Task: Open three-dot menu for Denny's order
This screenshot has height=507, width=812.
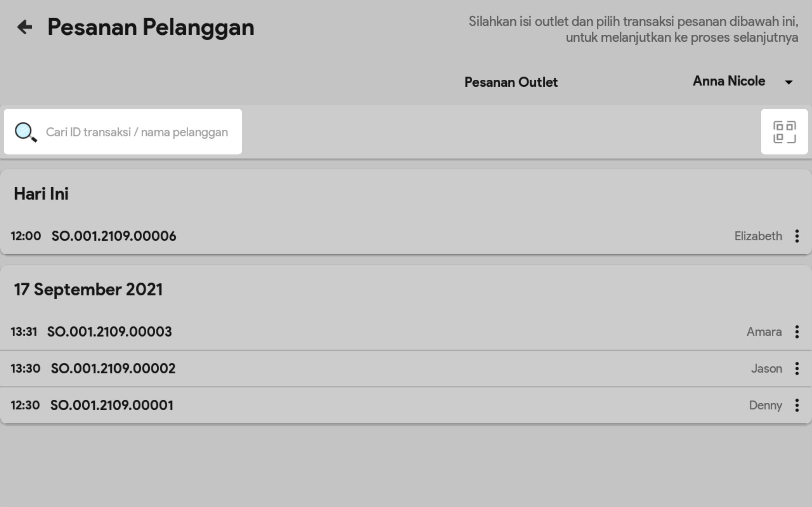Action: 797,405
